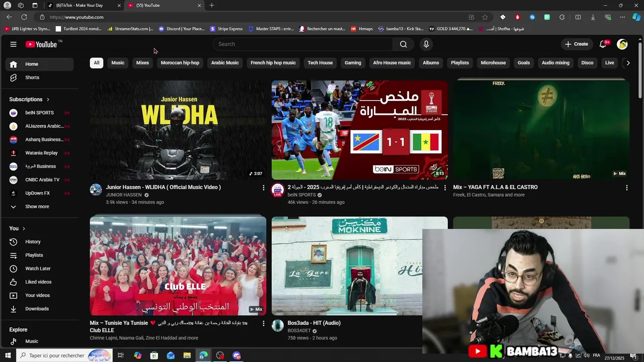
Task: Open options menu for Tunisie Ya Tunisie mix
Action: pyautogui.click(x=263, y=323)
